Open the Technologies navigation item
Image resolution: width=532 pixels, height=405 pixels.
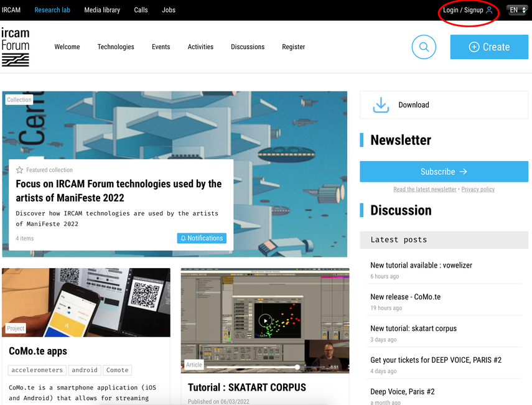[116, 47]
